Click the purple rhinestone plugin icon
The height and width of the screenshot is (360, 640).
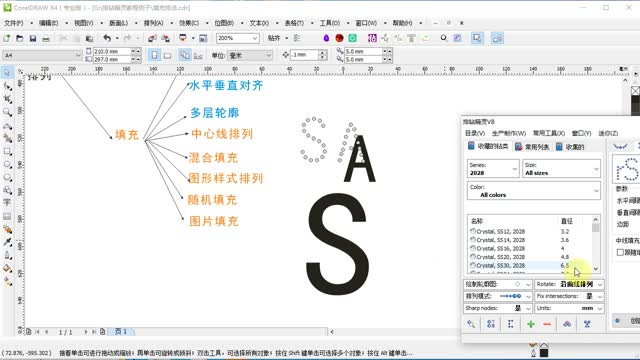coord(326,38)
